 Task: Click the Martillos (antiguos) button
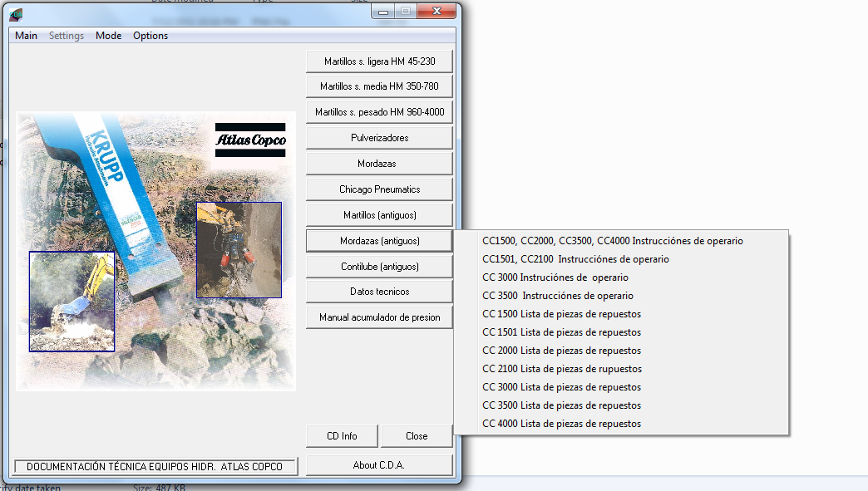379,215
